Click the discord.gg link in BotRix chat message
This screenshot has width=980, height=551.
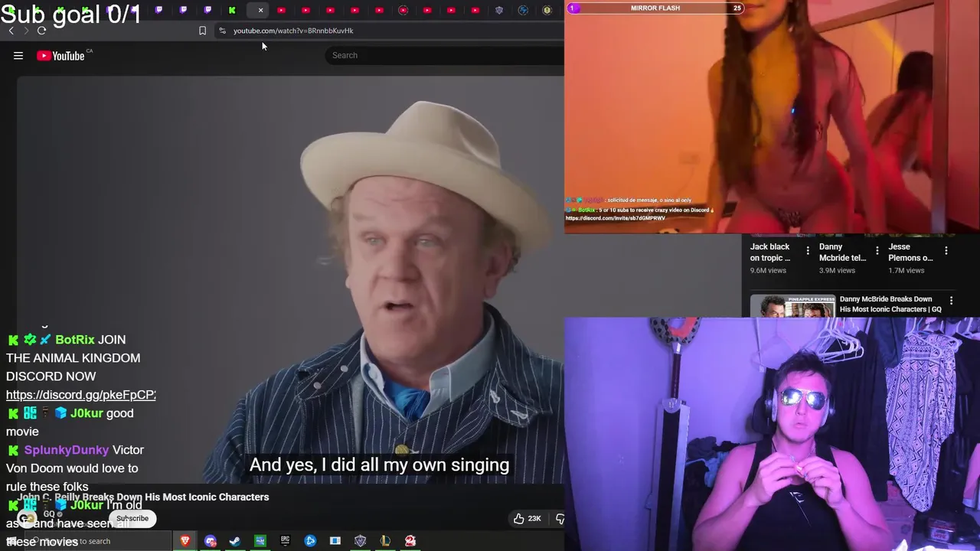[81, 395]
